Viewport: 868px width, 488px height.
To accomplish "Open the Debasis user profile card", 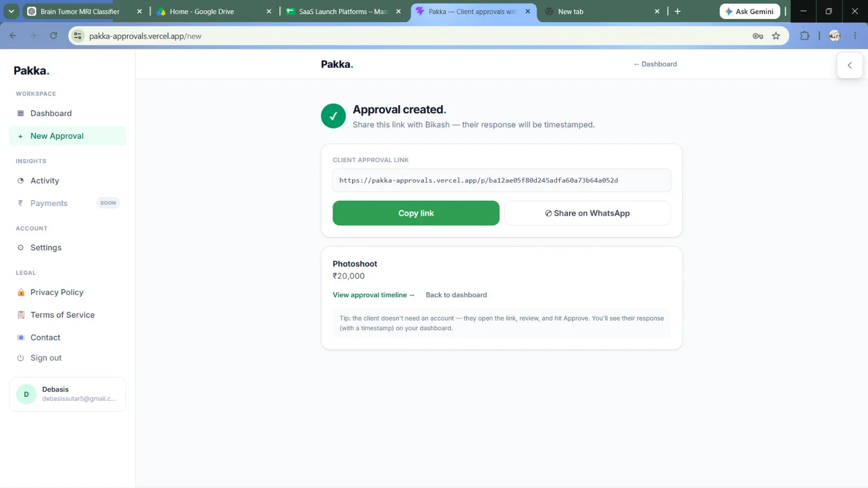I will click(x=67, y=394).
